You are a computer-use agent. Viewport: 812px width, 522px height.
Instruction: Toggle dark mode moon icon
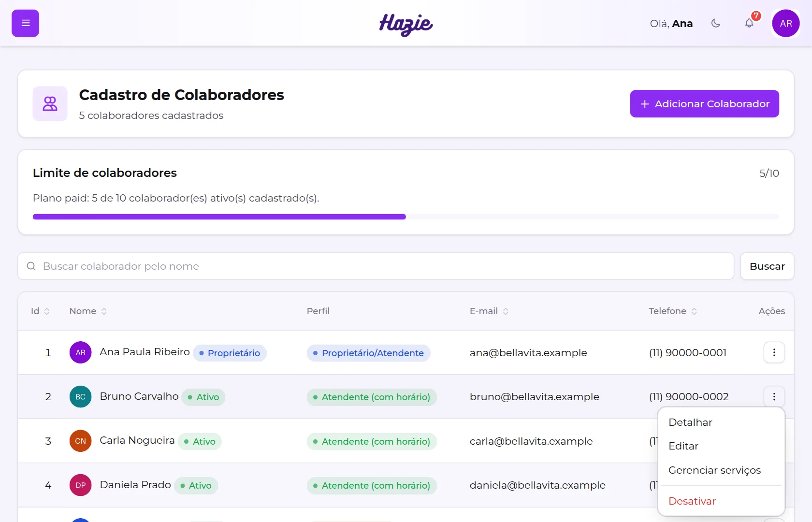click(716, 23)
